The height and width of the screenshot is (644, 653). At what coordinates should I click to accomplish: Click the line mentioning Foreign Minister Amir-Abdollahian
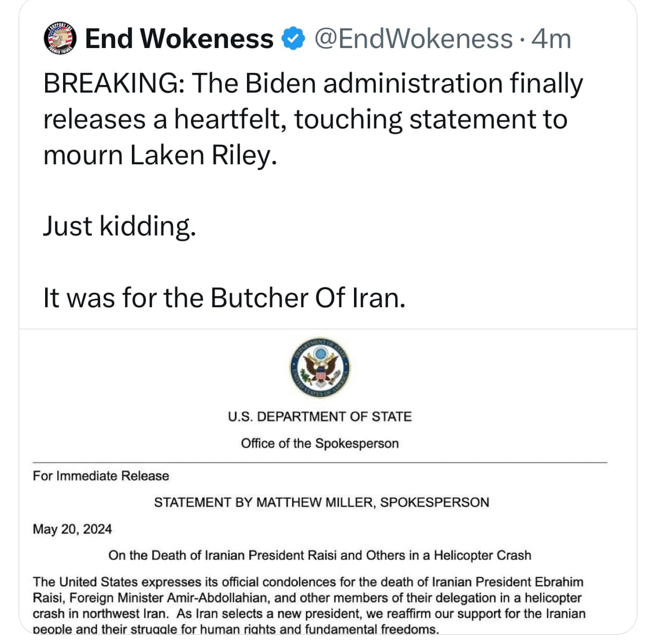[x=307, y=598]
